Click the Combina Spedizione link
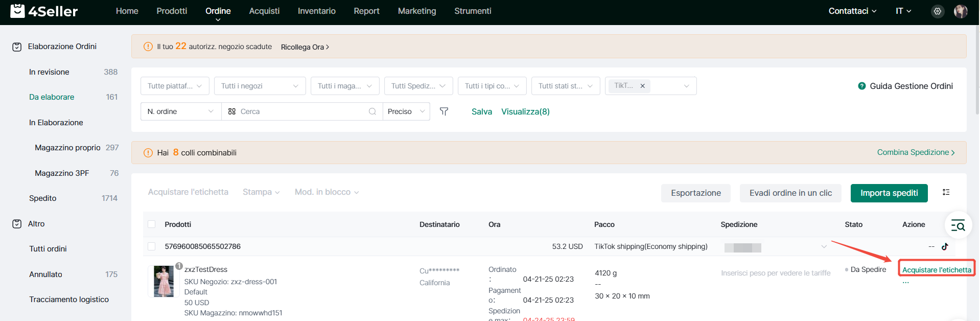The image size is (980, 321). 915,152
